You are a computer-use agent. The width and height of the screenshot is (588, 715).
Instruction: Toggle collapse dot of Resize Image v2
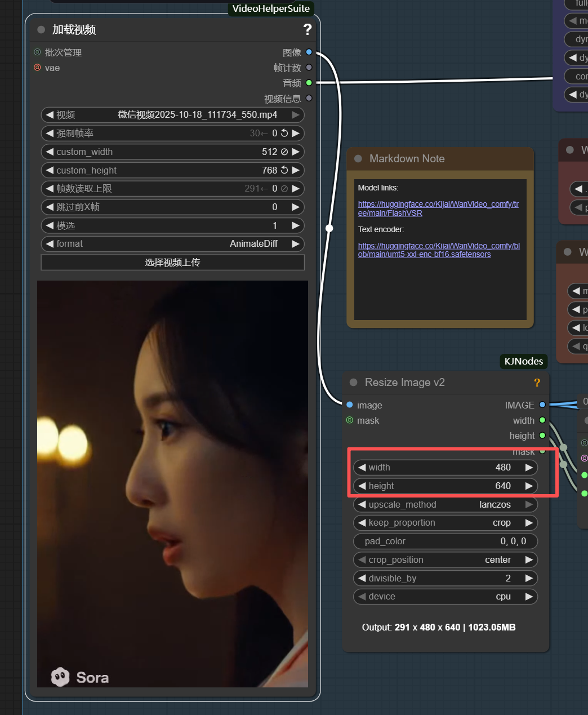pyautogui.click(x=354, y=383)
